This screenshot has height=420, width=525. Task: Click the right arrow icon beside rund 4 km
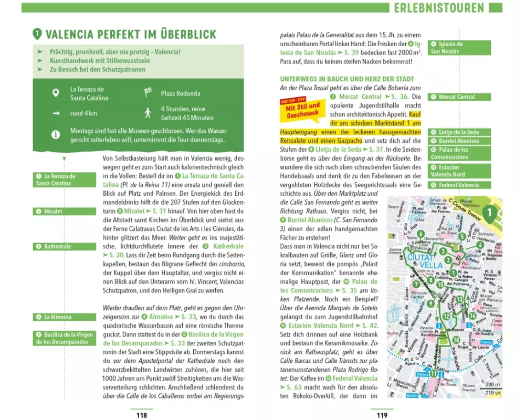55,113
